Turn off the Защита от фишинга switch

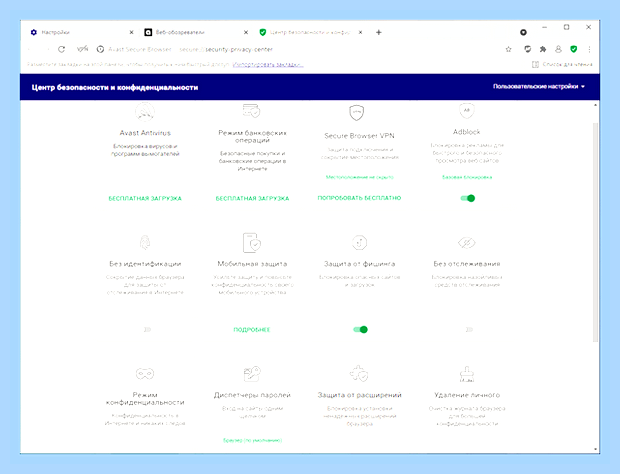(361, 329)
